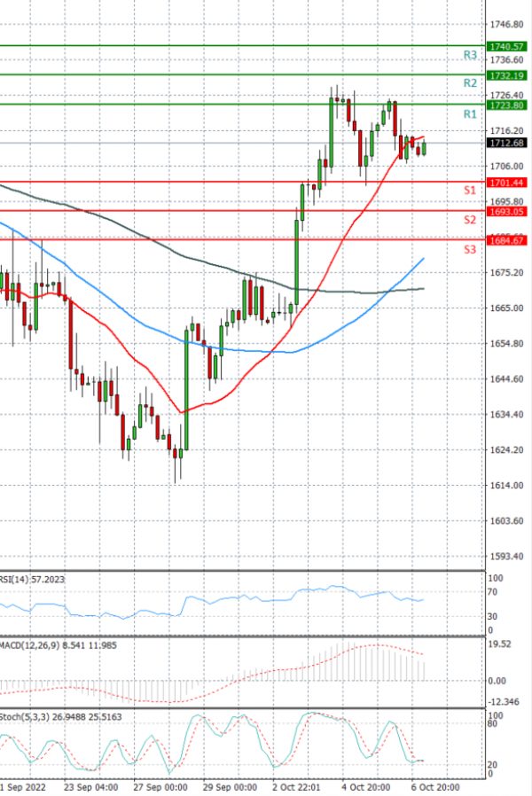
Task: Click the 27 Sep 00:00 time axis label
Action: (160, 787)
